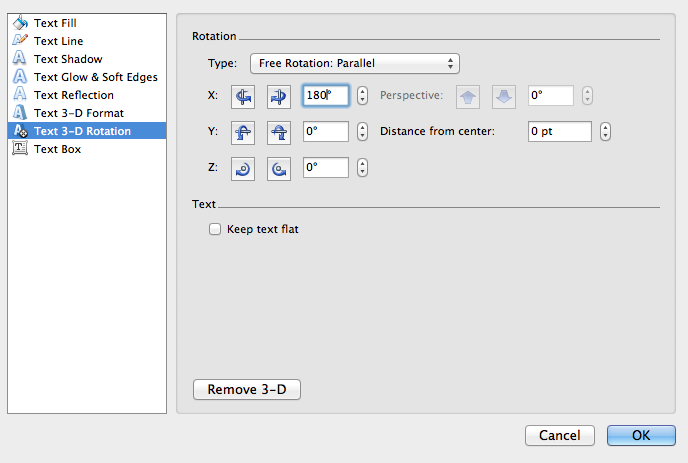Open the rotation Type dropdown
This screenshot has height=463, width=688.
(354, 64)
